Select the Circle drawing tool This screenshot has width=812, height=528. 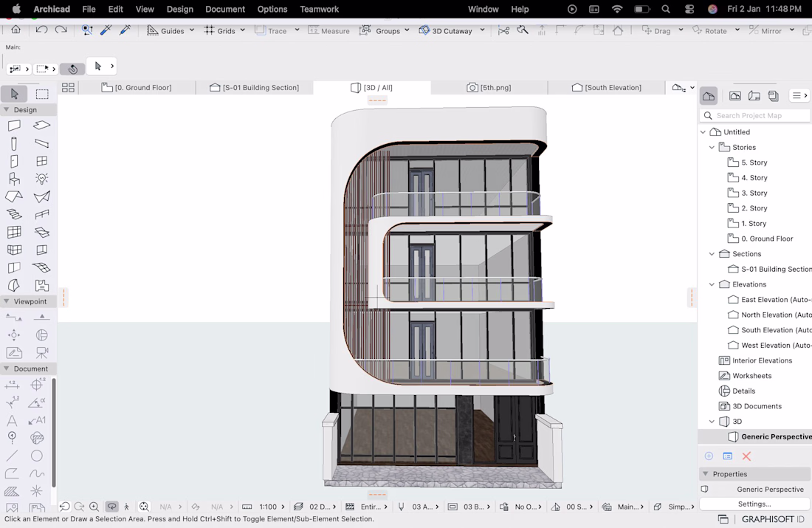tap(36, 456)
